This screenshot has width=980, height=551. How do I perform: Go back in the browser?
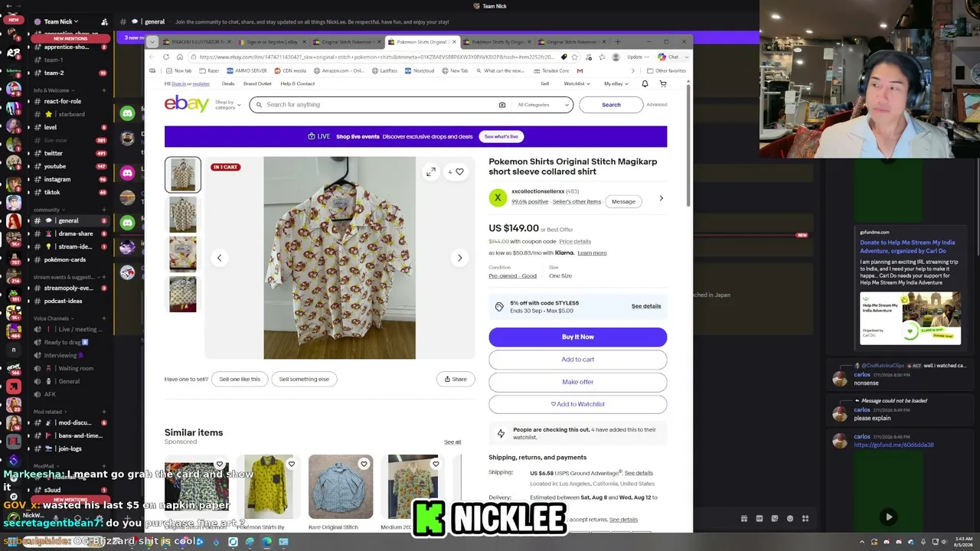pyautogui.click(x=152, y=57)
